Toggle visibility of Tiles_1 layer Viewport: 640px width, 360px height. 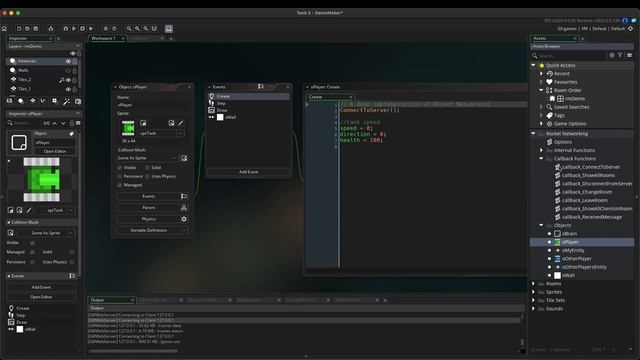pyautogui.click(x=68, y=89)
